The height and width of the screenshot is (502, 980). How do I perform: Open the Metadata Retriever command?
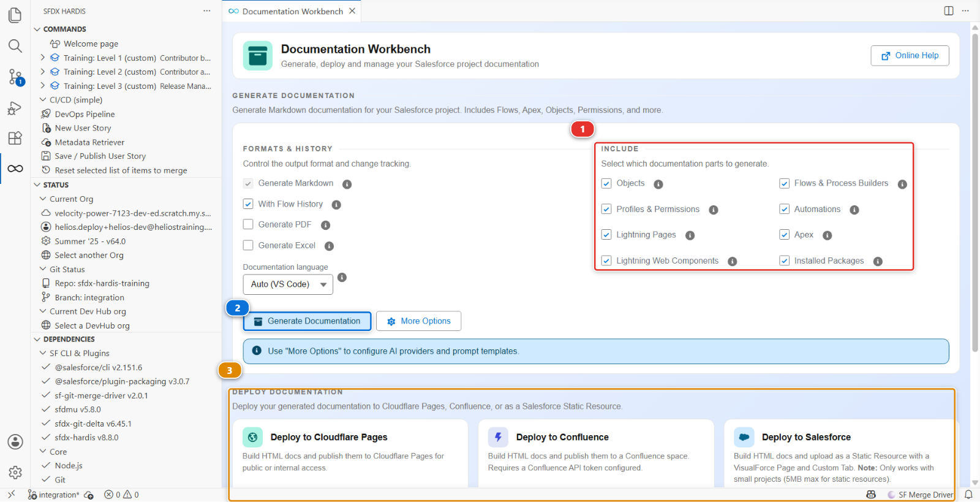pyautogui.click(x=89, y=142)
